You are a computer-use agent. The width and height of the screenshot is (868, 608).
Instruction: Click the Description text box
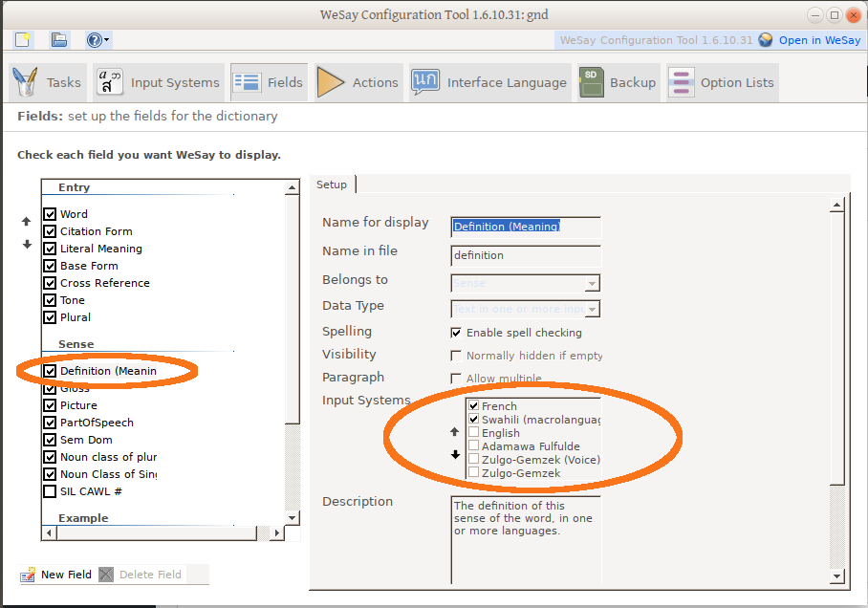pos(526,539)
